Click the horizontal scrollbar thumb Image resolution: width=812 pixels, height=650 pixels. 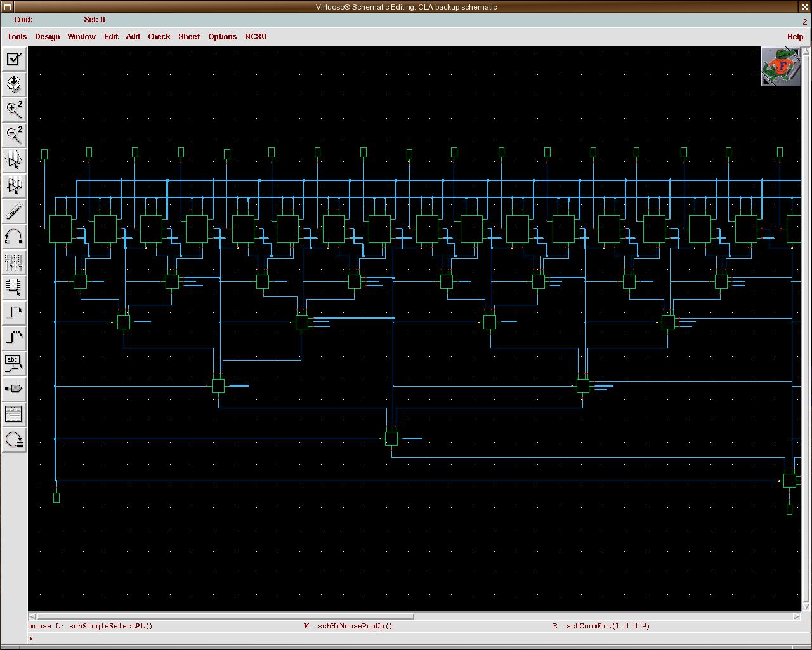pos(225,616)
